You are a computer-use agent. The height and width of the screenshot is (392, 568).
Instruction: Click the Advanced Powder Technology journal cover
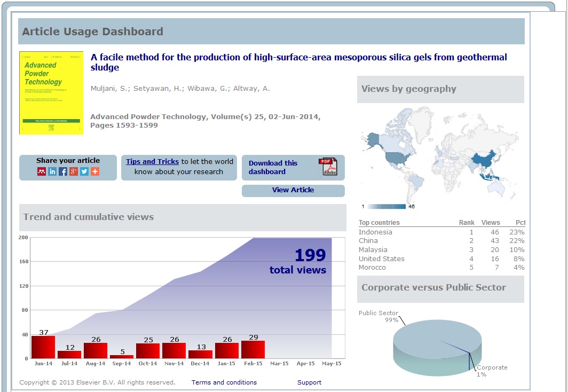point(51,93)
